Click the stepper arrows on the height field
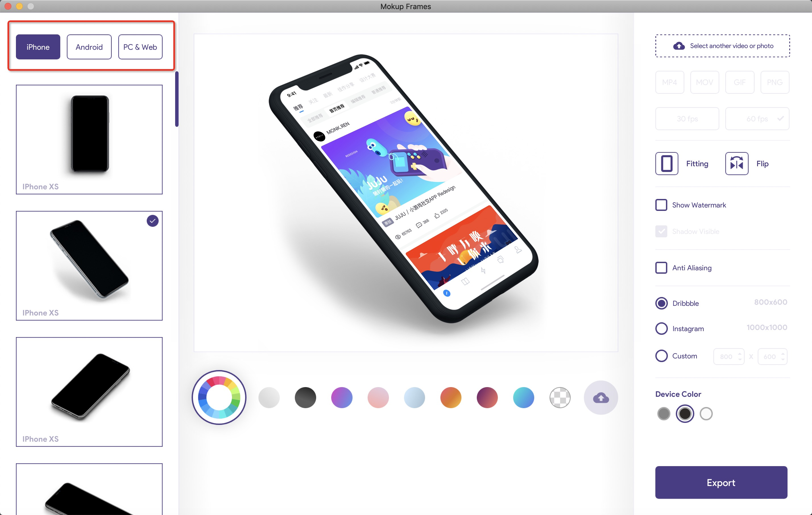Screen dimensions: 812x515 coord(783,357)
